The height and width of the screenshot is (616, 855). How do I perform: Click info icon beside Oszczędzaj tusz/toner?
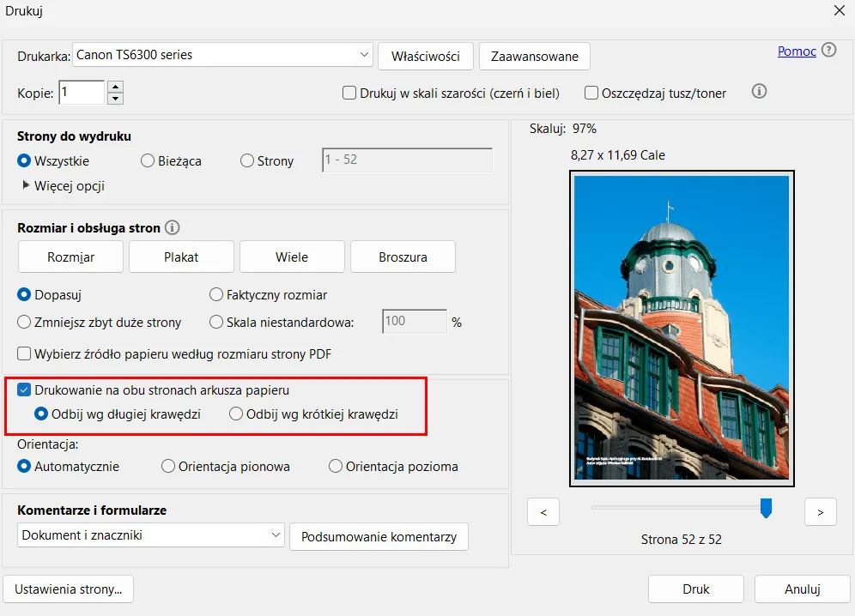pyautogui.click(x=759, y=91)
